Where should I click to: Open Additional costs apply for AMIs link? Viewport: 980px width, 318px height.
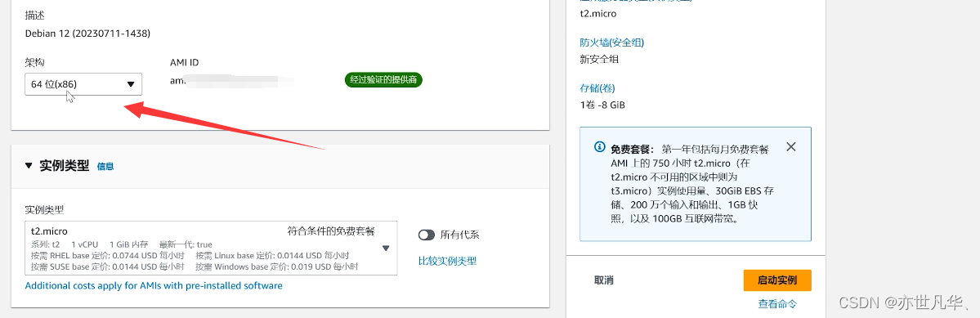click(x=154, y=285)
